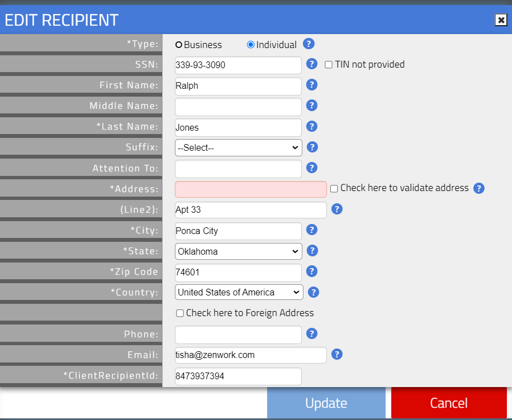The image size is (512, 420).
Task: Open help for Zip Code
Action: pyautogui.click(x=311, y=271)
